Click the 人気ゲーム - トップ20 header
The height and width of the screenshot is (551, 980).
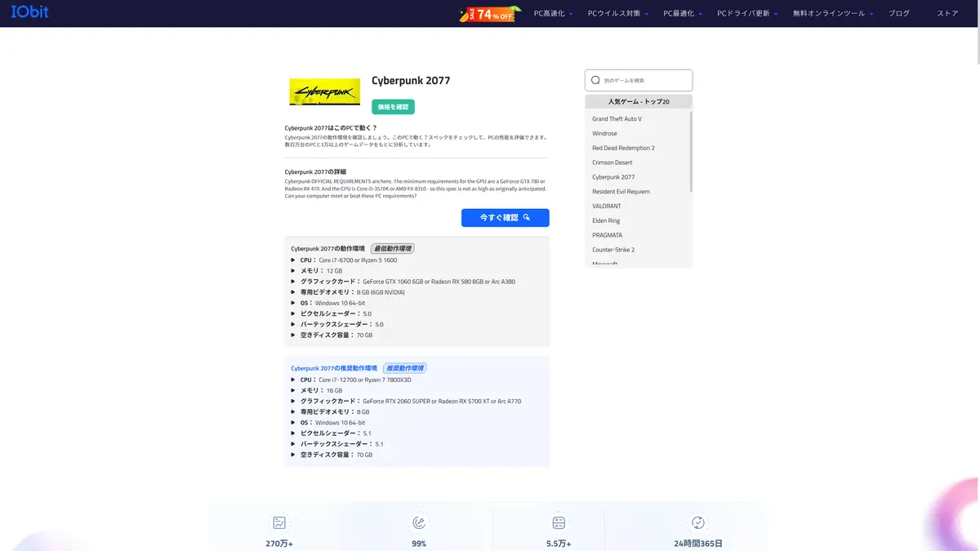point(639,102)
